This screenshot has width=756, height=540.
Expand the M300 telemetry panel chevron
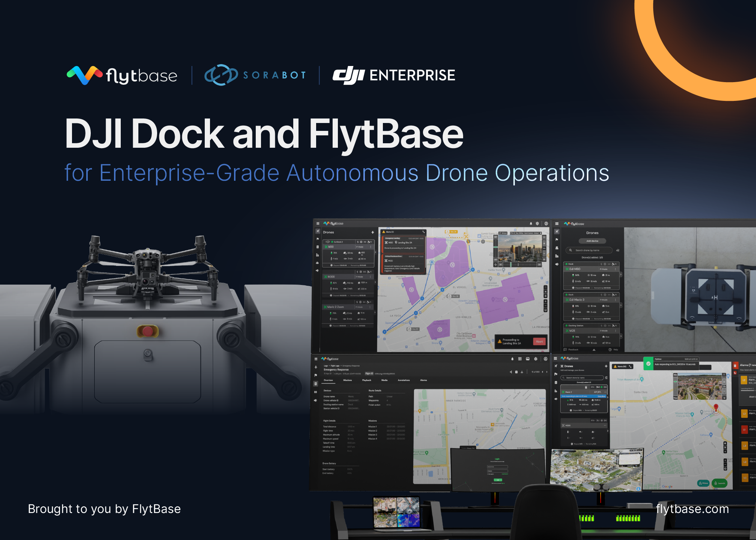tap(375, 282)
